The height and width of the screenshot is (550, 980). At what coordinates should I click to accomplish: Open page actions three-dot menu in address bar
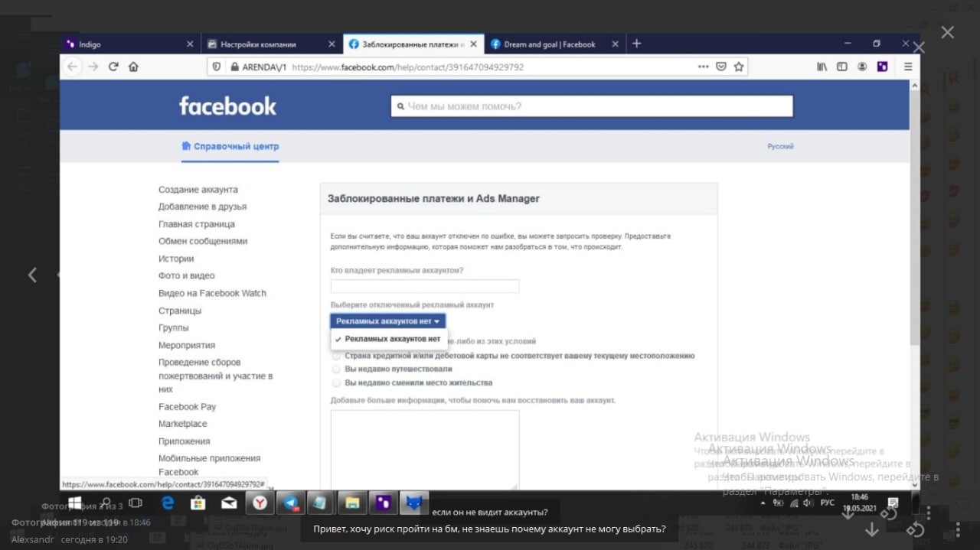[703, 67]
